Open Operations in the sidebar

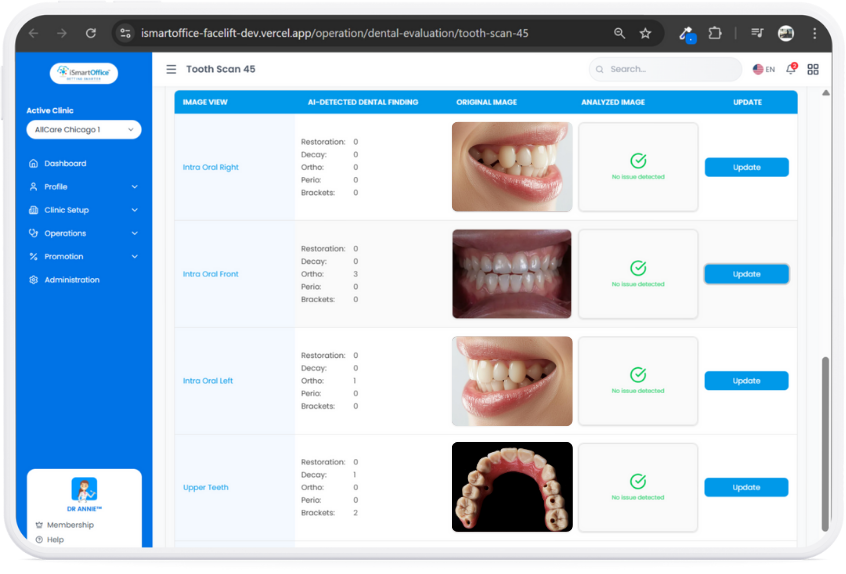point(65,233)
